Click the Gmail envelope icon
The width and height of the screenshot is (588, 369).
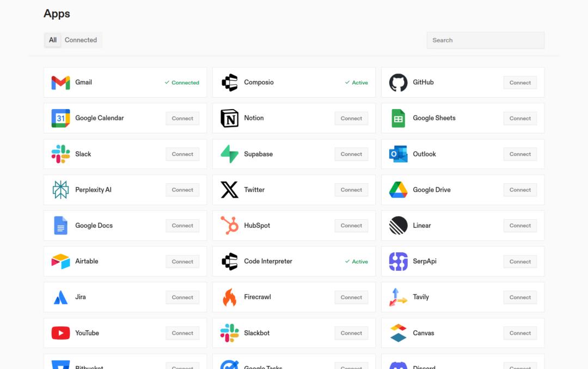60,83
